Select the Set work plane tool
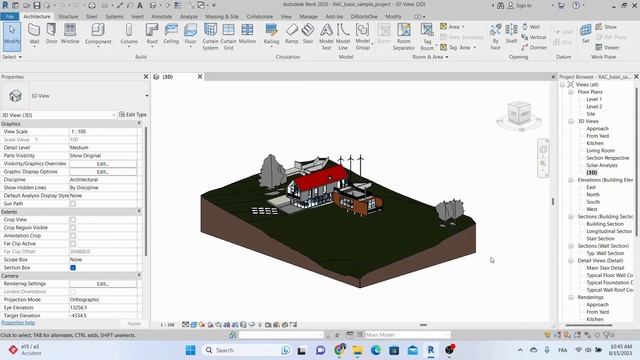Image resolution: width=640 pixels, height=360 pixels. [x=585, y=34]
